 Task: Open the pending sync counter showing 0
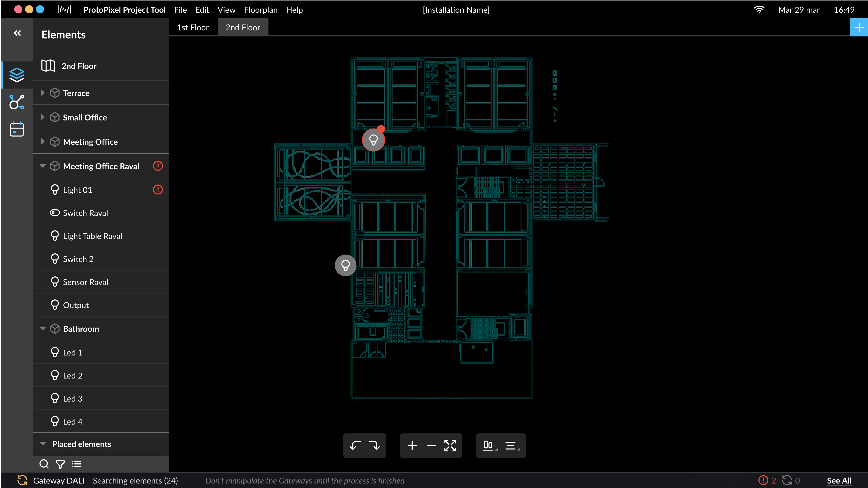click(x=791, y=481)
